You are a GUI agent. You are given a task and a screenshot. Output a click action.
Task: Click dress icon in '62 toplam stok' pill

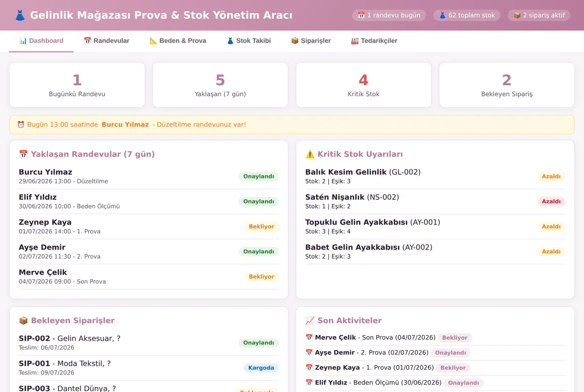pyautogui.click(x=442, y=15)
